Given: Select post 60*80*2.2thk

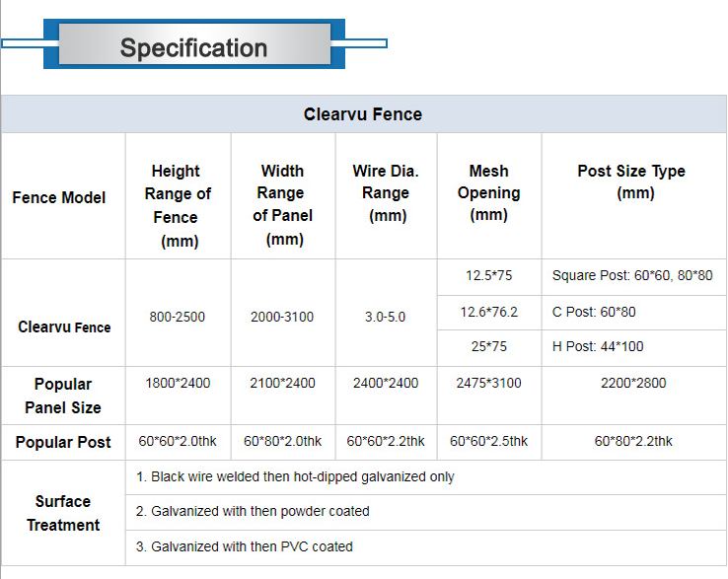Looking at the screenshot, I should (633, 441).
